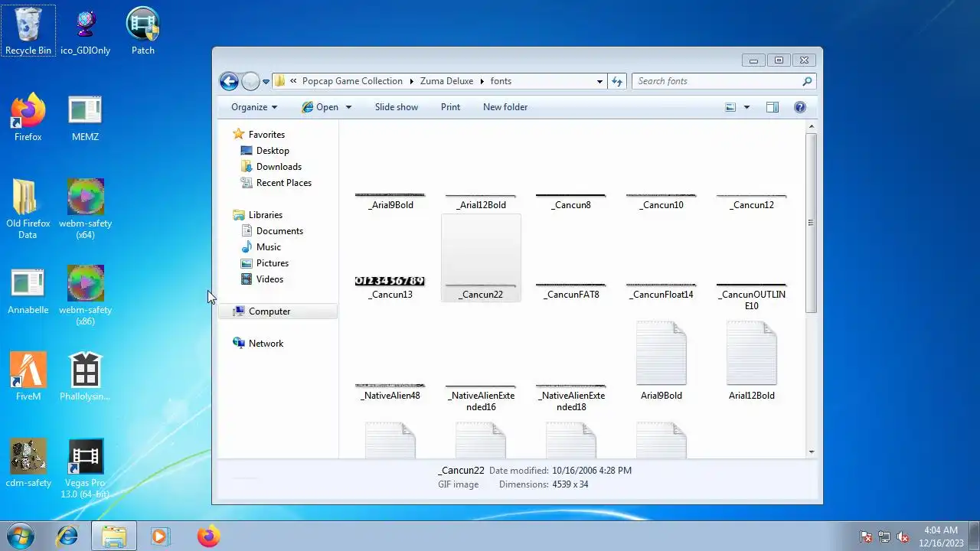Change the view with the views button

tap(730, 107)
